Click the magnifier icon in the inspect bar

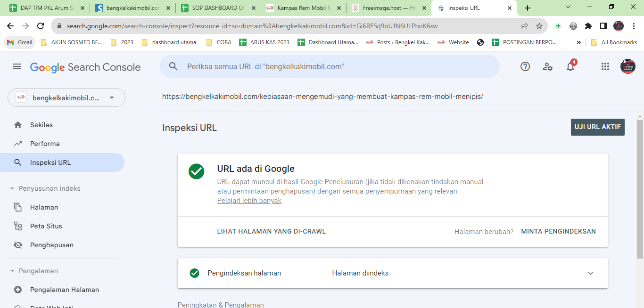click(173, 66)
